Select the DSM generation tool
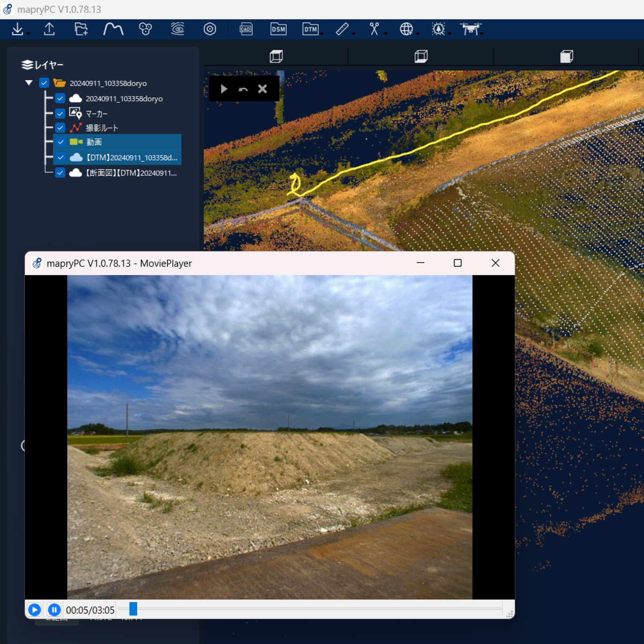644x644 pixels. pyautogui.click(x=278, y=29)
